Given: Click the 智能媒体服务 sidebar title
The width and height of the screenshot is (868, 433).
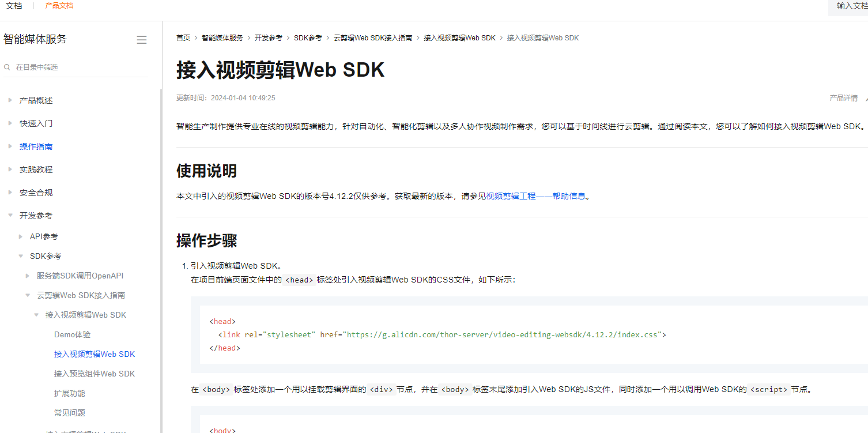Looking at the screenshot, I should 35,39.
